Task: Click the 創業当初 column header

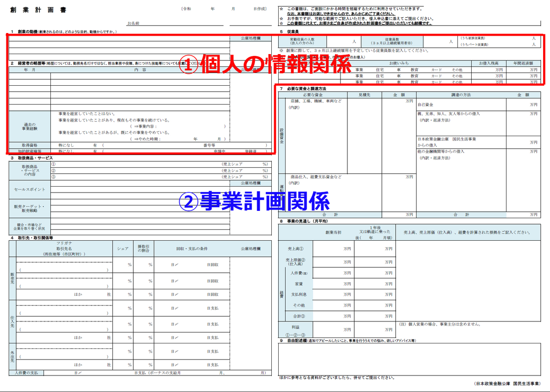Action: 333,232
